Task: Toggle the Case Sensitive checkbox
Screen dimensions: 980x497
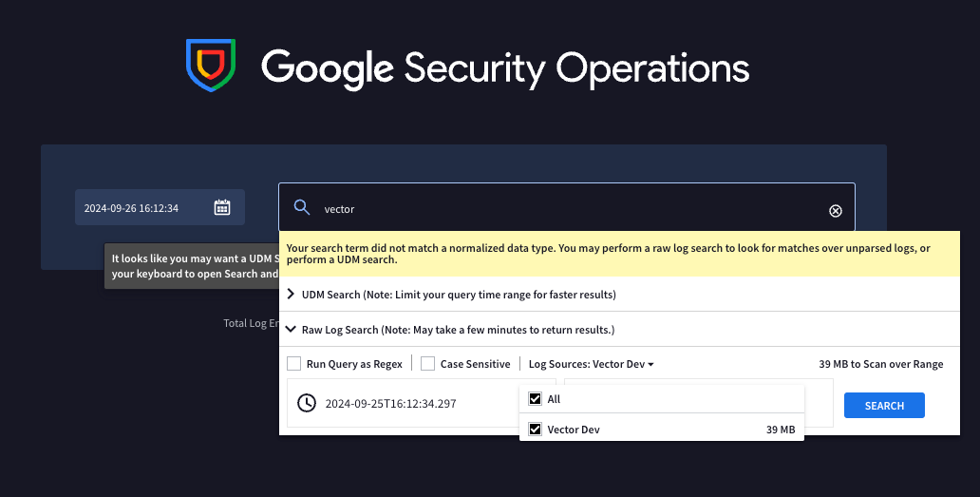Action: point(428,364)
